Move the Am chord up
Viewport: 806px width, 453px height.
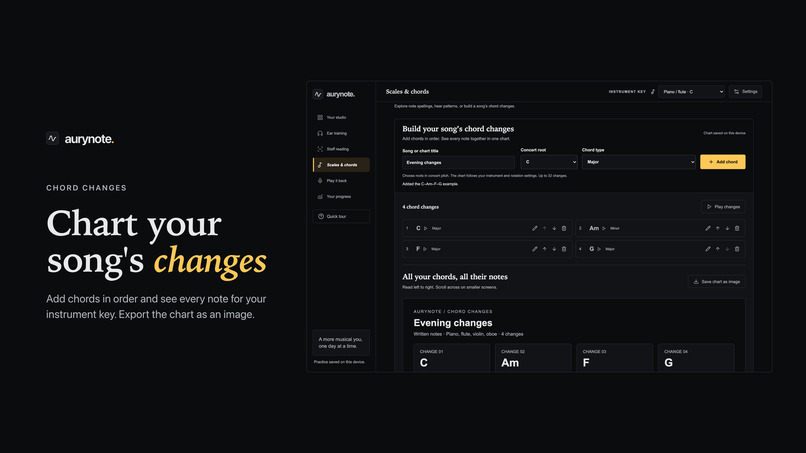click(x=718, y=228)
